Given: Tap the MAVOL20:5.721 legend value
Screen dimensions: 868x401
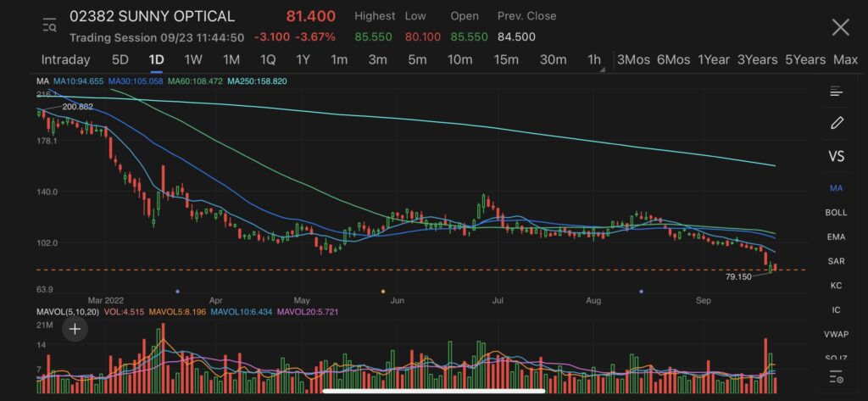Looking at the screenshot, I should click(307, 312).
